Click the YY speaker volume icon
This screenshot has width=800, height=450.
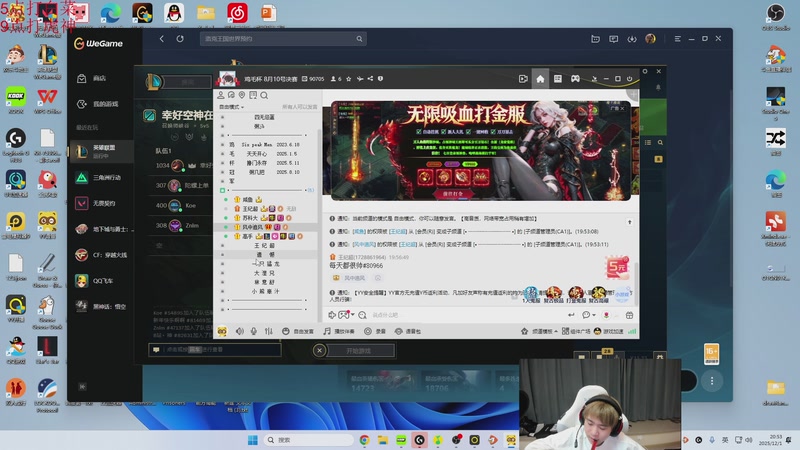(x=239, y=331)
